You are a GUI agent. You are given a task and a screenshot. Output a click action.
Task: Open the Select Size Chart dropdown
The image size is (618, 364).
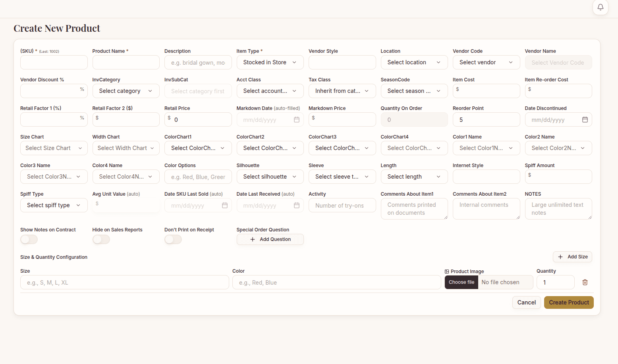54,148
